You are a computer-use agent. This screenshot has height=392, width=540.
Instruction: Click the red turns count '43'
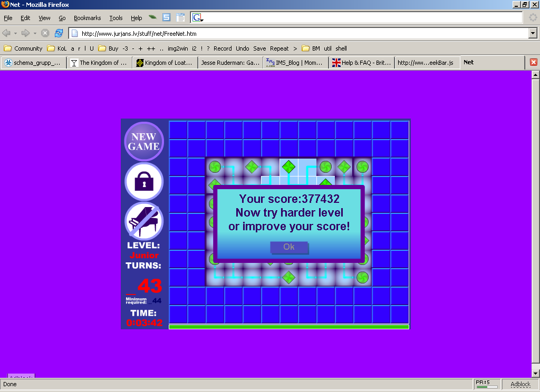click(149, 286)
